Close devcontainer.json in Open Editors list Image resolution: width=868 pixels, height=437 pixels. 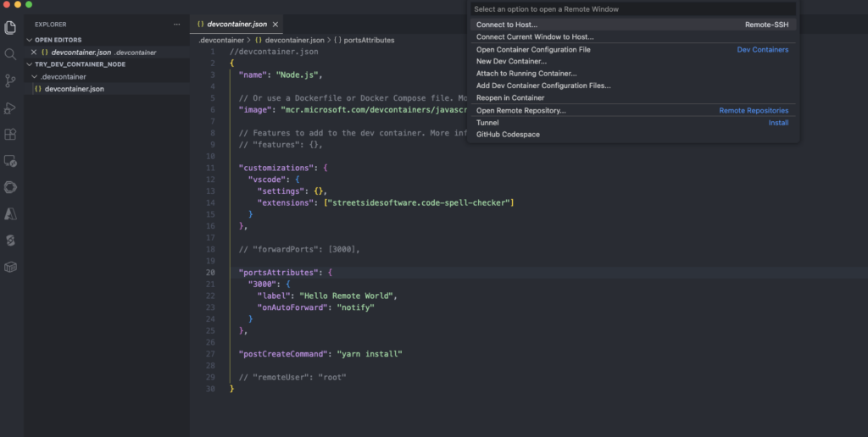click(x=34, y=53)
